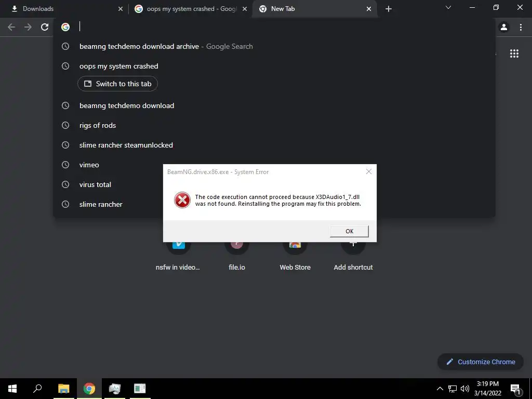Close the Downloads tab
Viewport: 532px width, 399px height.
point(120,9)
